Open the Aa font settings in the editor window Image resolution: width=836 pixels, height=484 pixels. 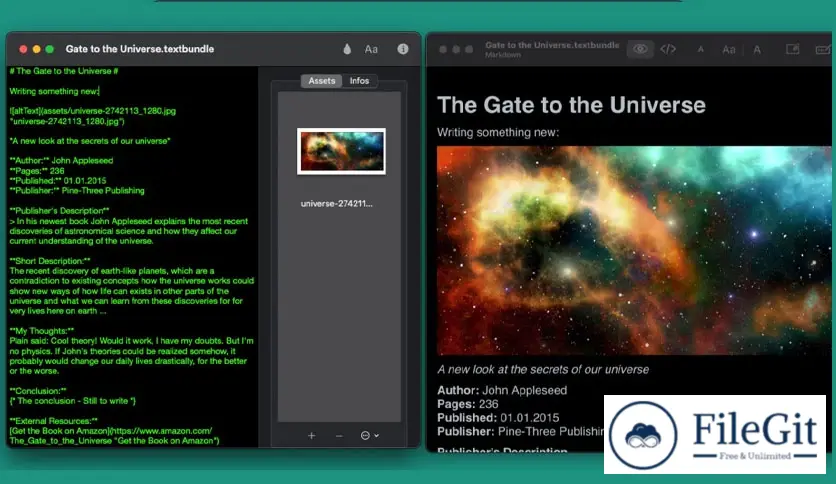(x=371, y=49)
